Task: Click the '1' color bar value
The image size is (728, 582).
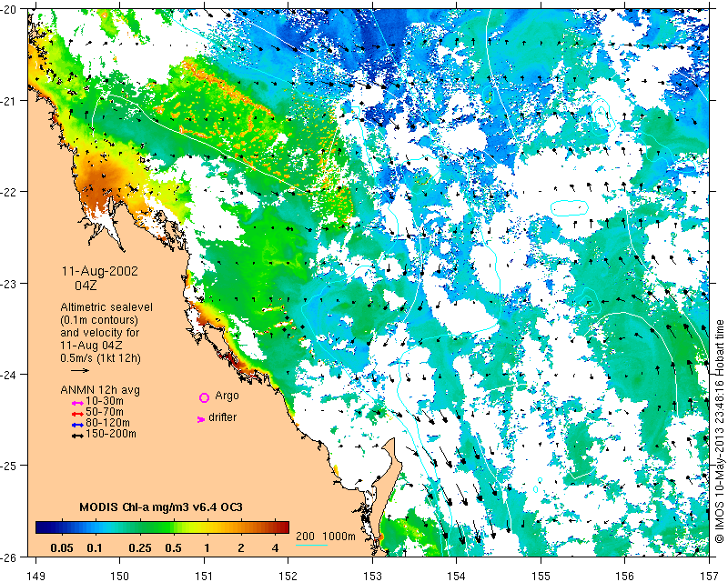Action: [x=207, y=548]
